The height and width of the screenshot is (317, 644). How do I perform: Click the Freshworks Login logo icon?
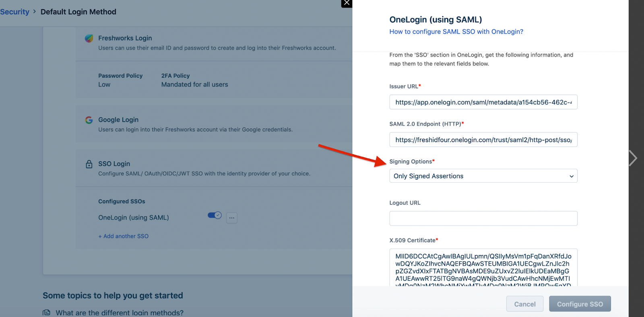[x=89, y=38]
